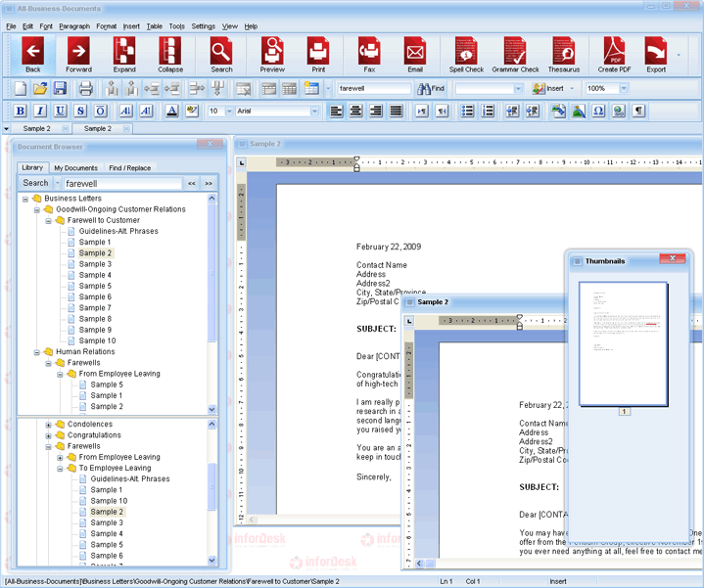Click the Email icon
The height and width of the screenshot is (588, 704).
415,55
